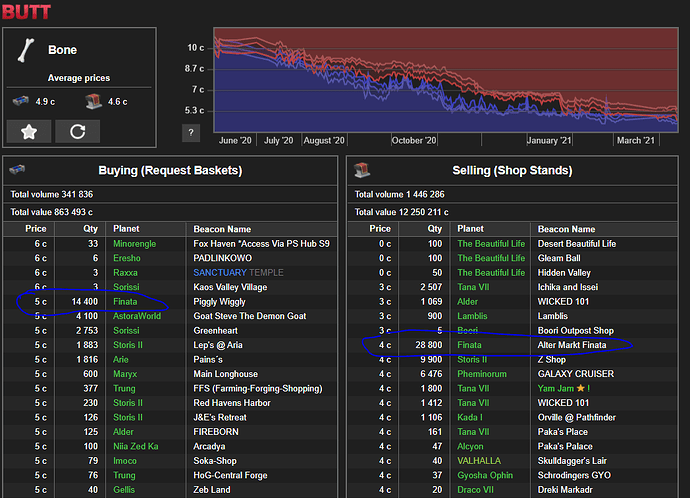Click the shop stand icon in Selling header
690x498 pixels.
pyautogui.click(x=362, y=170)
